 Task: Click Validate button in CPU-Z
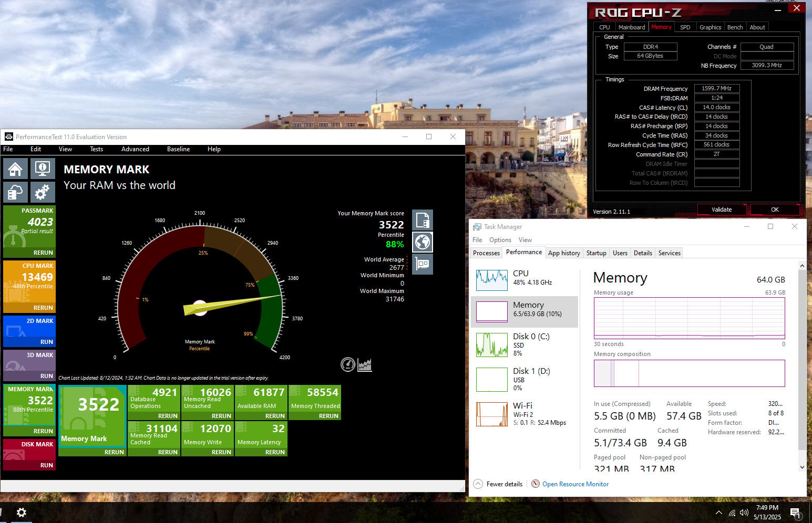tap(722, 210)
